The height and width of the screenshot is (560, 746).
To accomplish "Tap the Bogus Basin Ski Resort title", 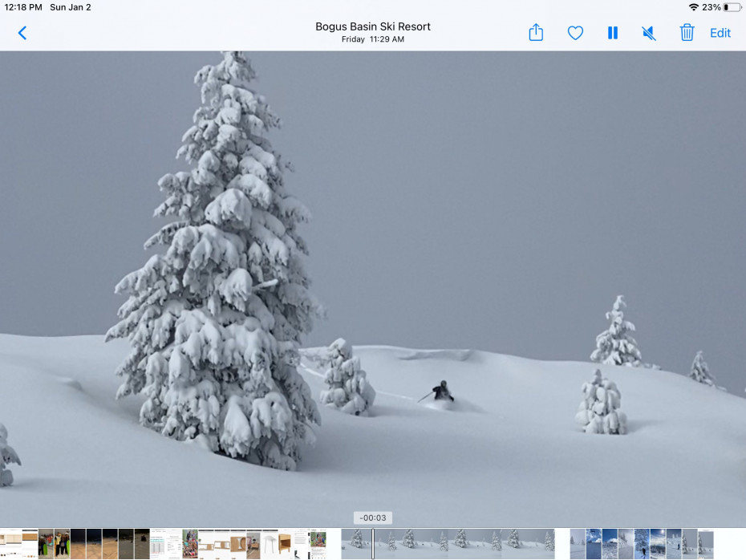I will point(372,26).
